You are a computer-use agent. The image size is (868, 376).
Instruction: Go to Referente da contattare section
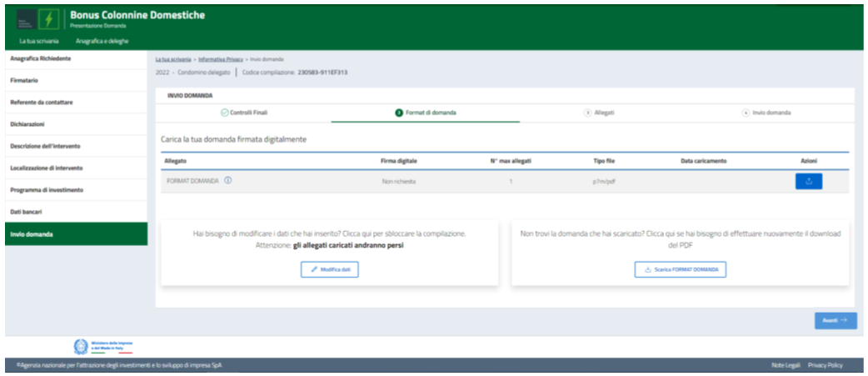pos(42,103)
